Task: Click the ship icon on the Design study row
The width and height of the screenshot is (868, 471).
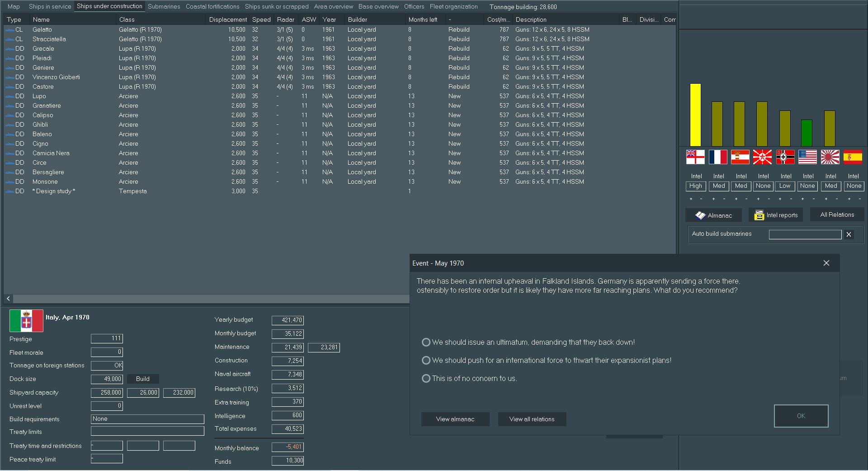Action: tap(9, 191)
